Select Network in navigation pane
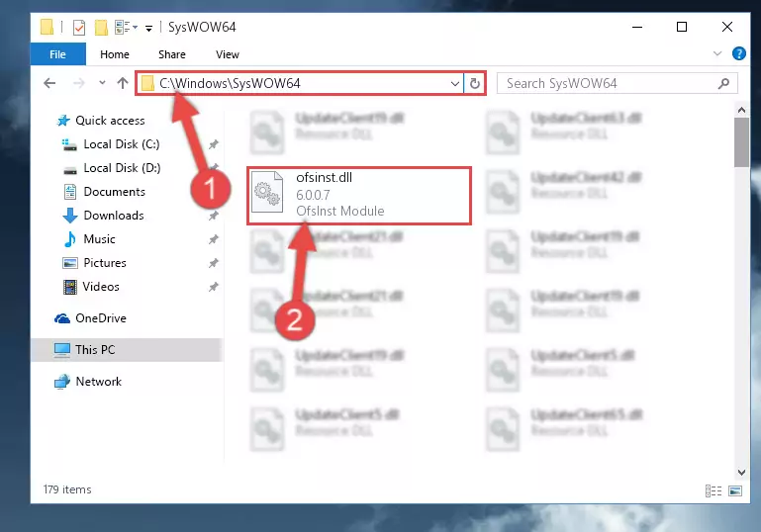 point(98,382)
